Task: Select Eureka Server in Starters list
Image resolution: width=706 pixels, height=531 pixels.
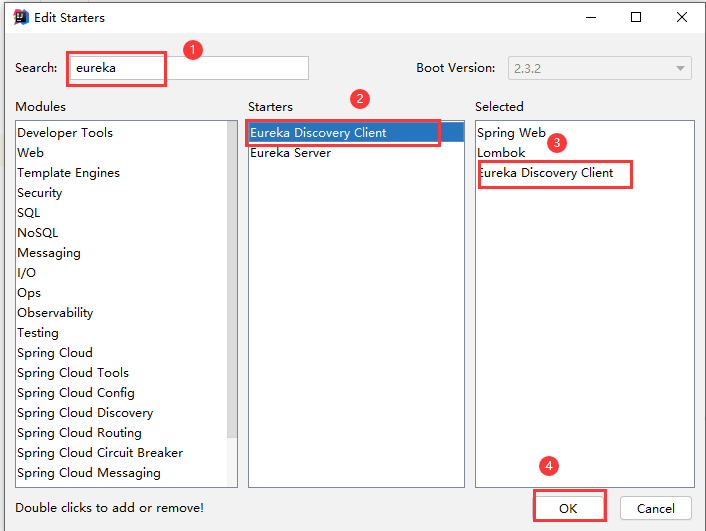Action: 356,153
